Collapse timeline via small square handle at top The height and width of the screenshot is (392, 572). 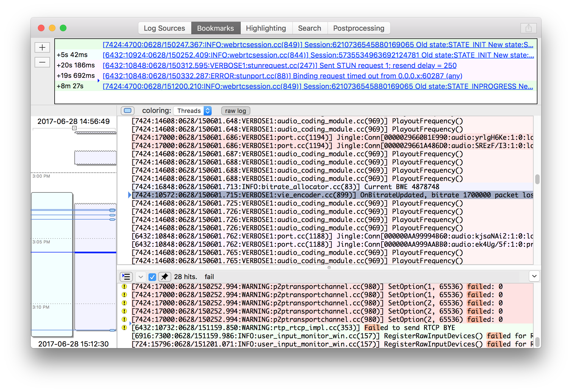[x=74, y=128]
